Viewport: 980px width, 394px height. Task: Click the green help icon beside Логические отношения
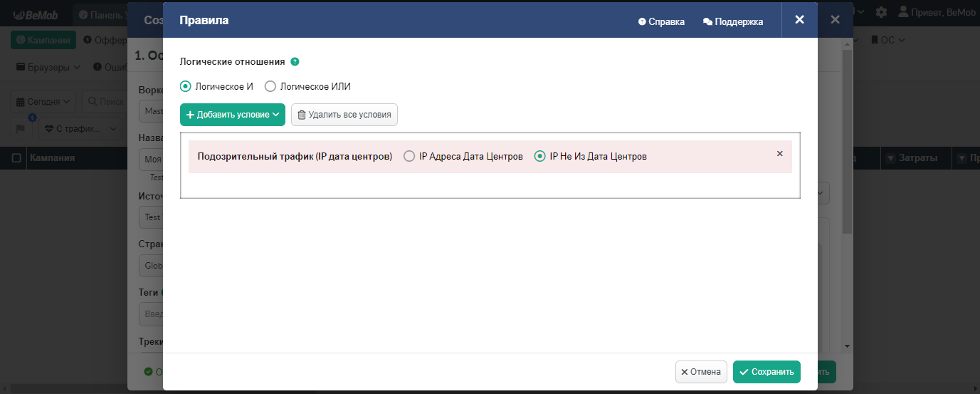(x=295, y=62)
